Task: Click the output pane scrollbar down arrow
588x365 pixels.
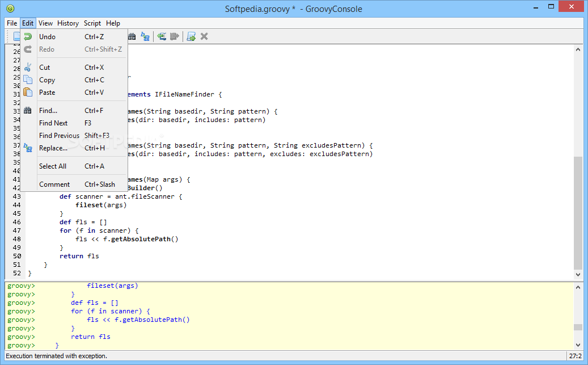Action: click(x=578, y=345)
